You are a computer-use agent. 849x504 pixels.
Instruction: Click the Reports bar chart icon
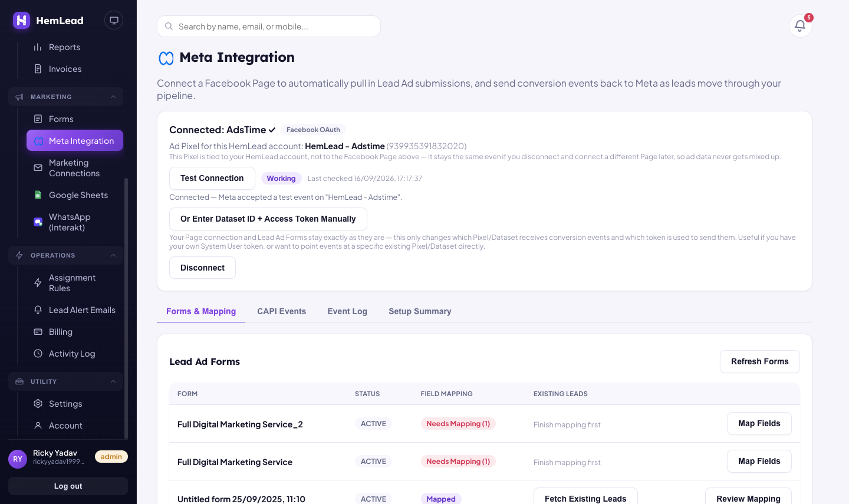[38, 47]
